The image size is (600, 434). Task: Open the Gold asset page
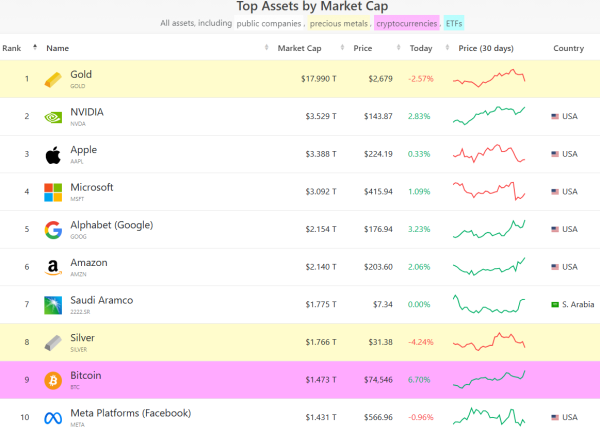[x=81, y=74]
